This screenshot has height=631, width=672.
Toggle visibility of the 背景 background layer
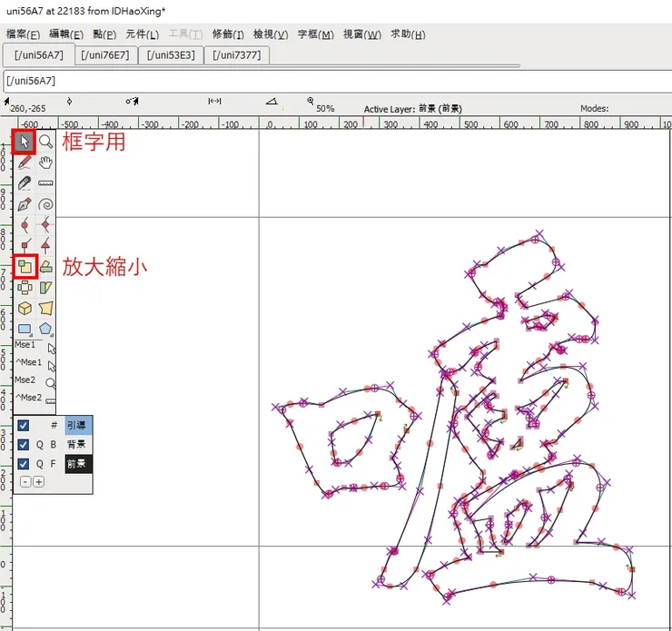tap(23, 445)
